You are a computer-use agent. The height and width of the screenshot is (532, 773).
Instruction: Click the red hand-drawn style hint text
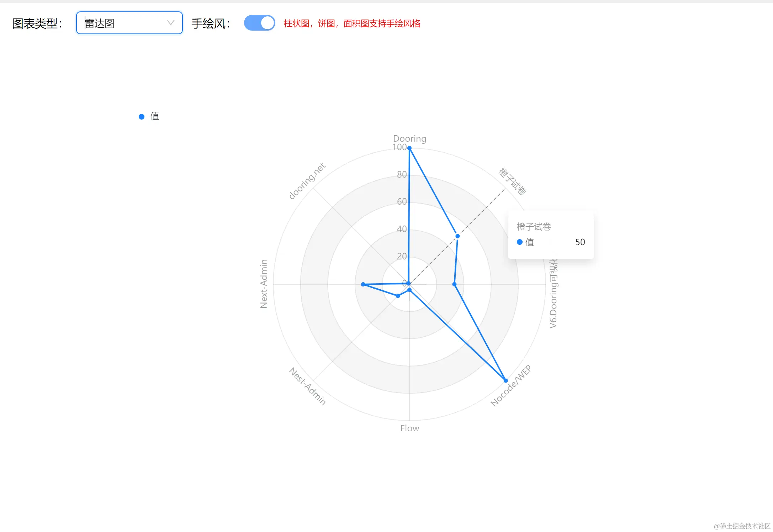352,23
